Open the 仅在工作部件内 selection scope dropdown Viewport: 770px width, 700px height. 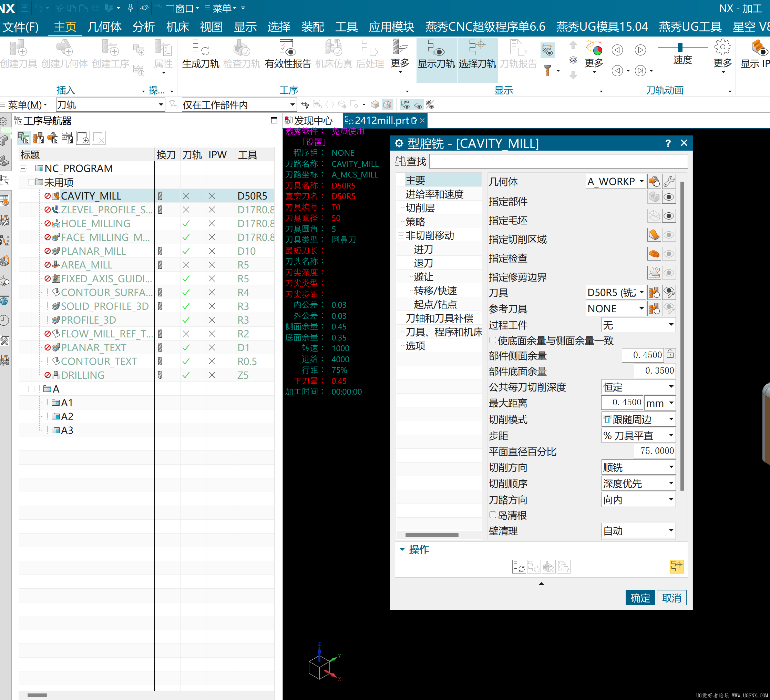(x=239, y=104)
